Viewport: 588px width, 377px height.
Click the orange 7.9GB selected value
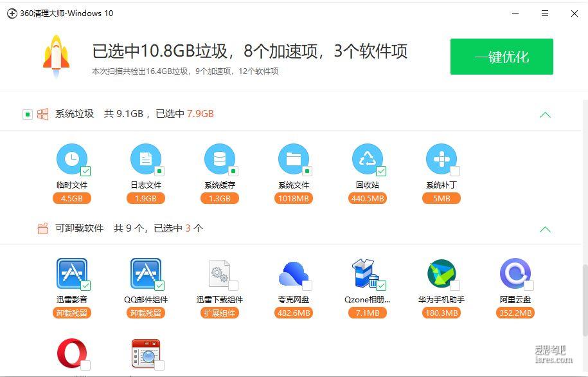(200, 114)
